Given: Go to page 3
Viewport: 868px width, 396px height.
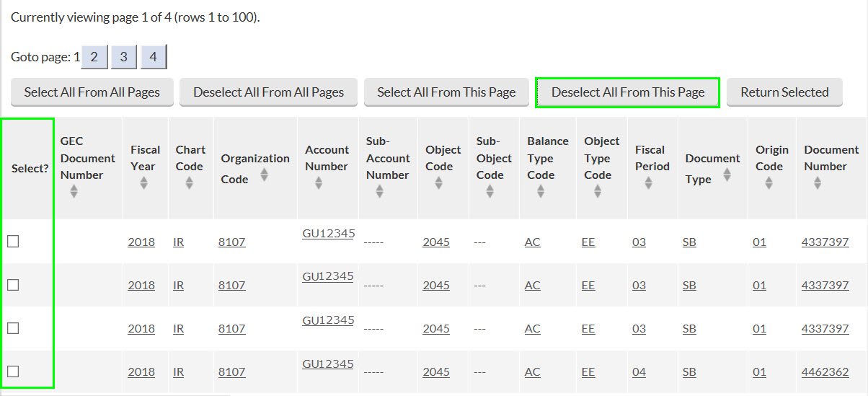Looking at the screenshot, I should tap(124, 57).
